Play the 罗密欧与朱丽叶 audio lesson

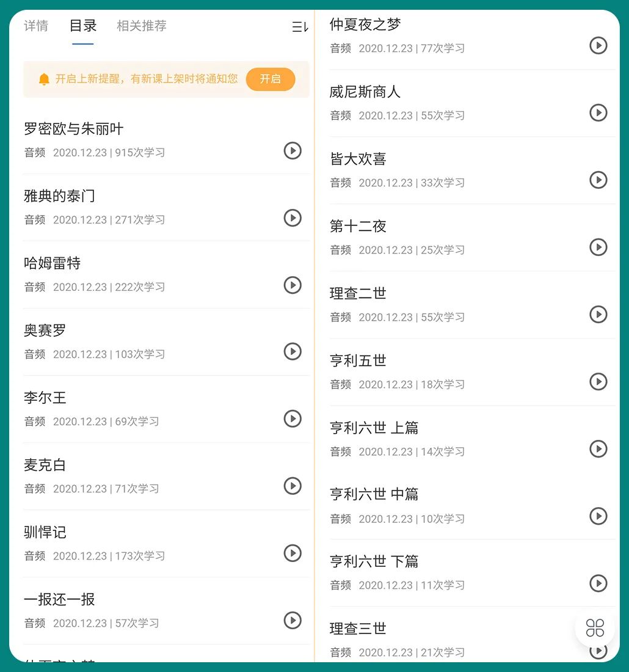[x=293, y=150]
